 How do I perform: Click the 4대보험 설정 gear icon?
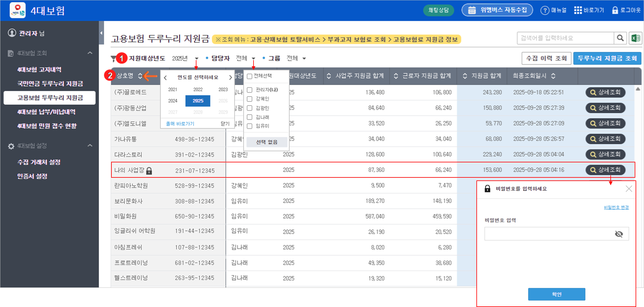(11, 146)
